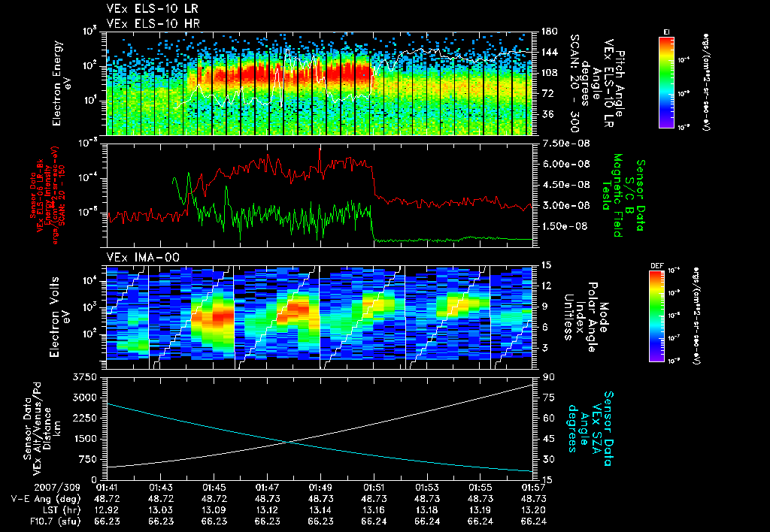The width and height of the screenshot is (770, 532).
Task: Click the 'Electron Volts eV' axis label
Action: click(x=59, y=317)
